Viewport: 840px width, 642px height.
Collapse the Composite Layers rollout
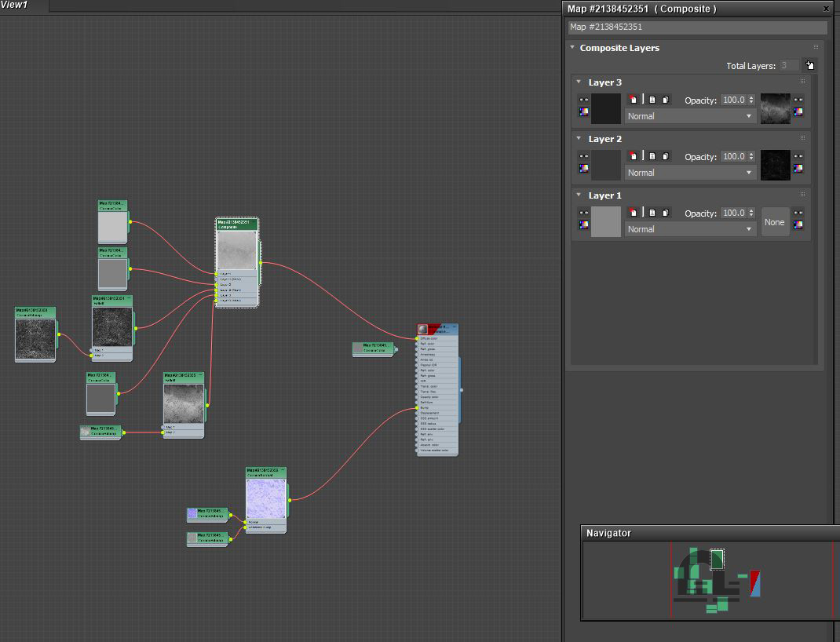573,48
